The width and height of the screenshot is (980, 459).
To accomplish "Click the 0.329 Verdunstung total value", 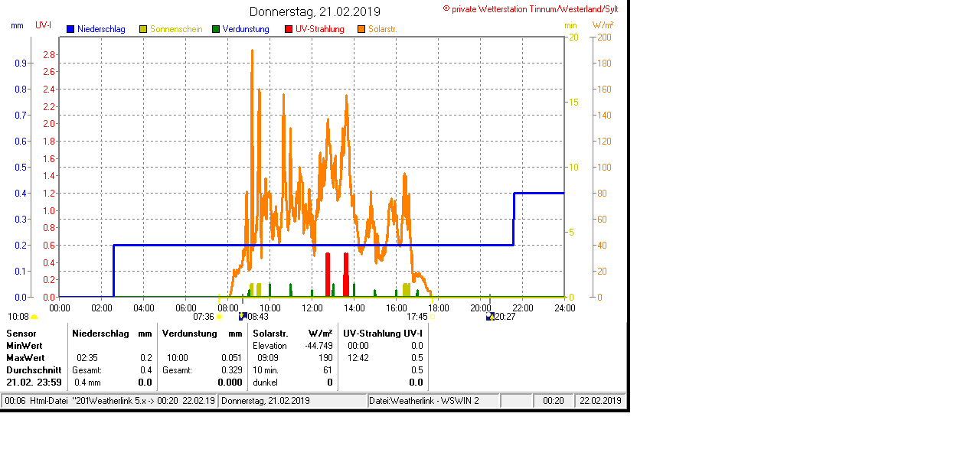I will (231, 370).
